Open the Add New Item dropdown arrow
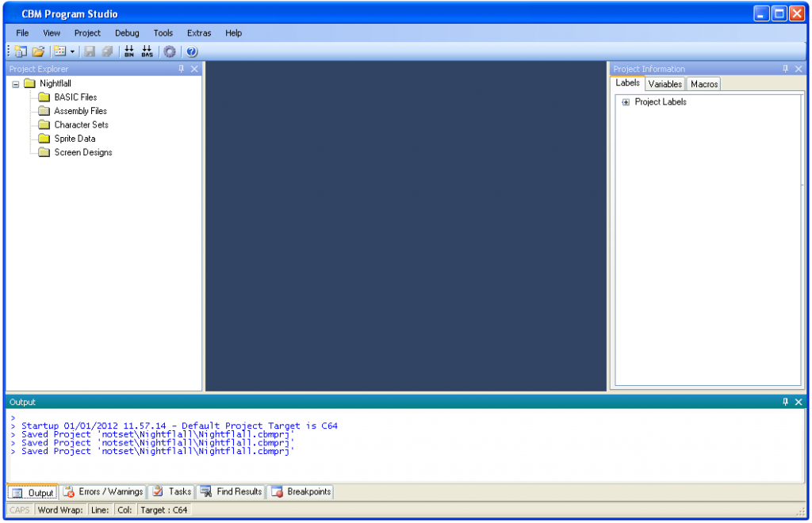 [72, 52]
